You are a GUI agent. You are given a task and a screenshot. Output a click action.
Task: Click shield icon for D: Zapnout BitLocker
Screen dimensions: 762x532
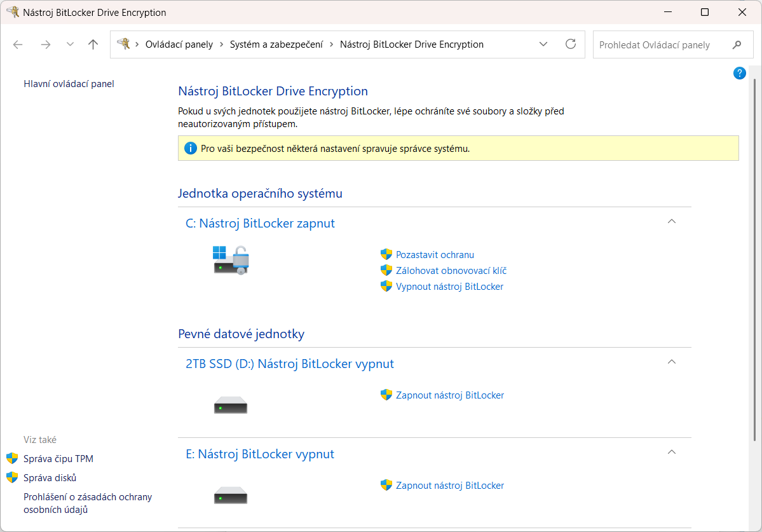386,395
